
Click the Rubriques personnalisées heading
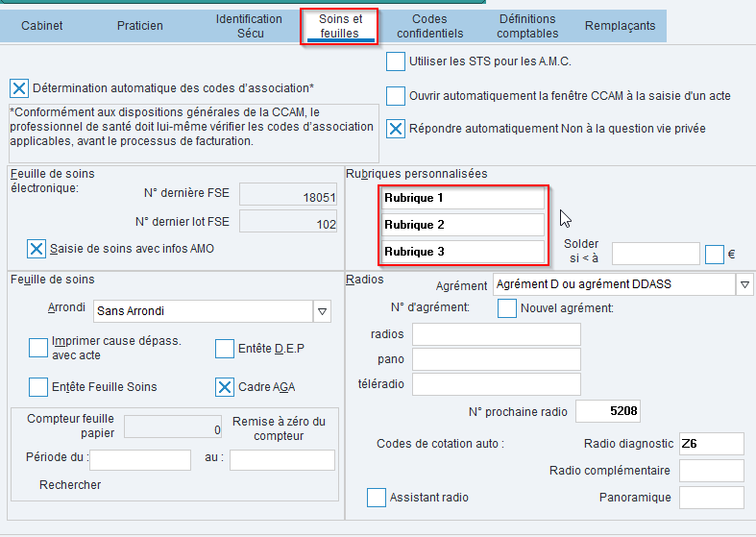(x=417, y=174)
